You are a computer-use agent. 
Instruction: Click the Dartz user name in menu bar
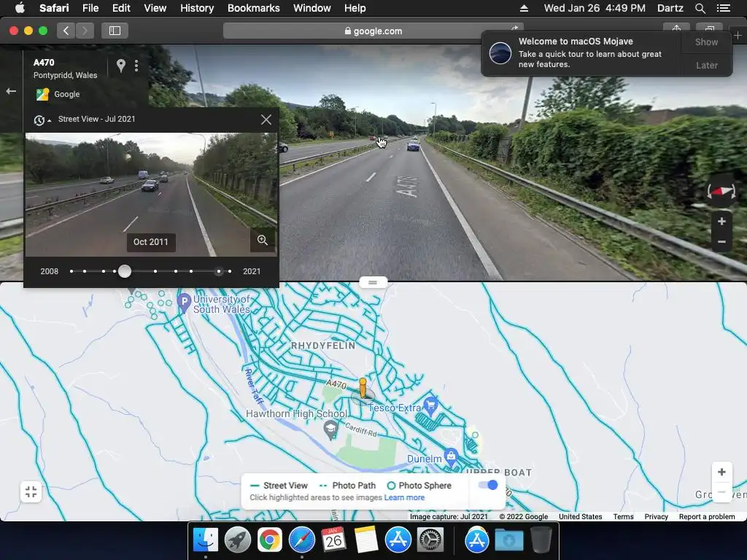click(670, 8)
